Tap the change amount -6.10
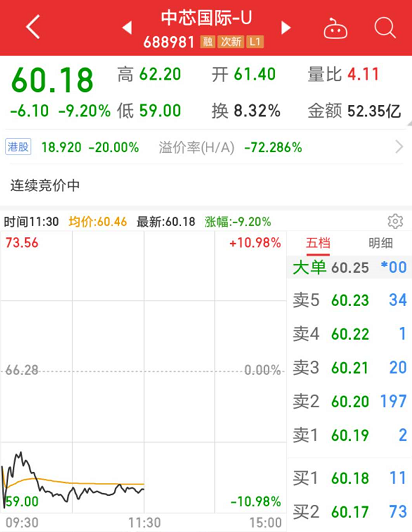 pos(30,111)
